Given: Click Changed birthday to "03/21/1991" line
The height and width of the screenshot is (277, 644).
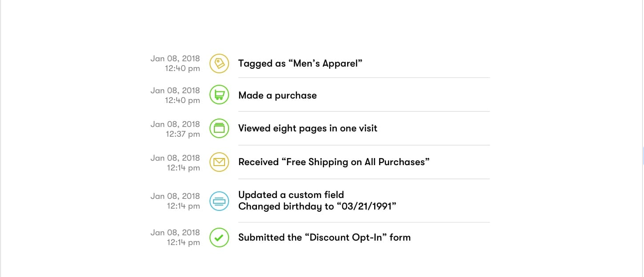Looking at the screenshot, I should 317,206.
